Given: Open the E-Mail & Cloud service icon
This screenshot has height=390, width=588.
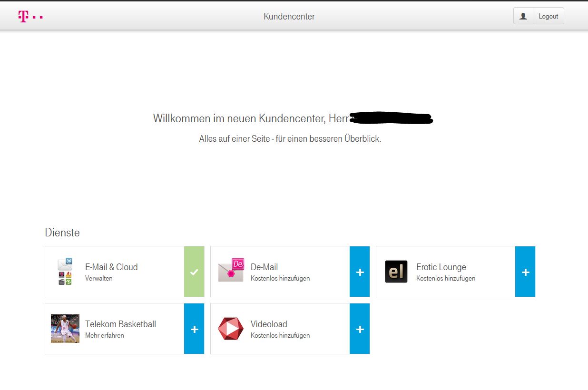Looking at the screenshot, I should tap(65, 272).
